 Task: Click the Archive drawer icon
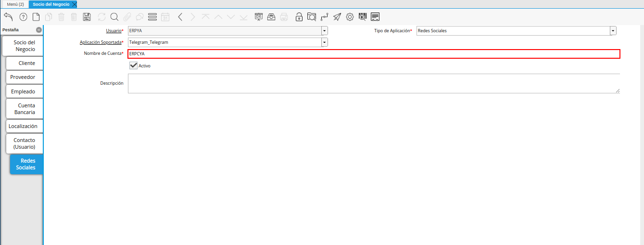coord(271,17)
